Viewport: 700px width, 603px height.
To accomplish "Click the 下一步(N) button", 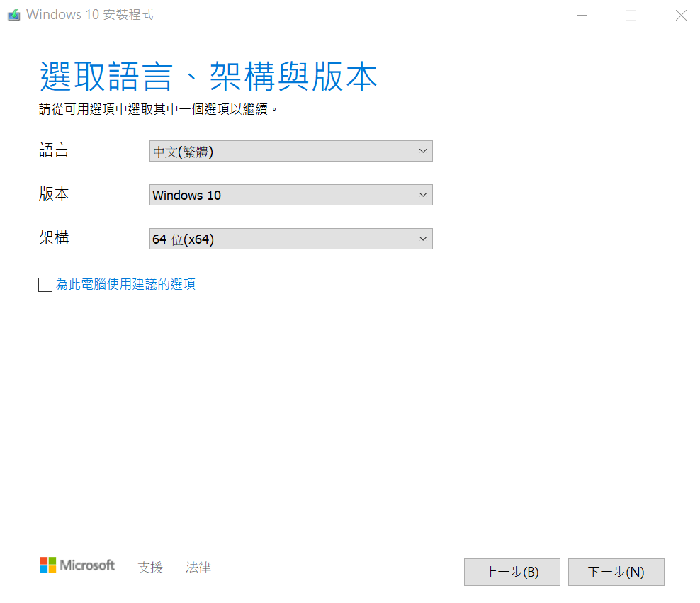I will click(x=616, y=572).
